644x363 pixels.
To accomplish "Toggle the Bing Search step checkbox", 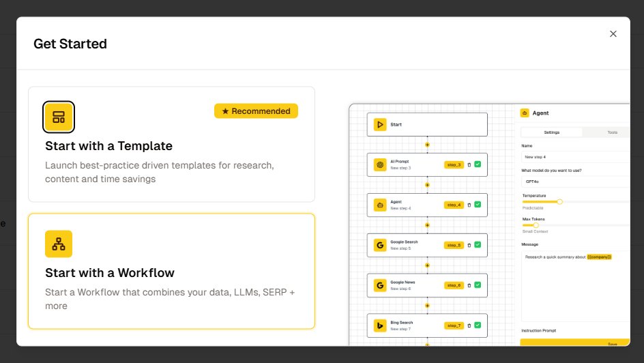I will click(x=478, y=325).
